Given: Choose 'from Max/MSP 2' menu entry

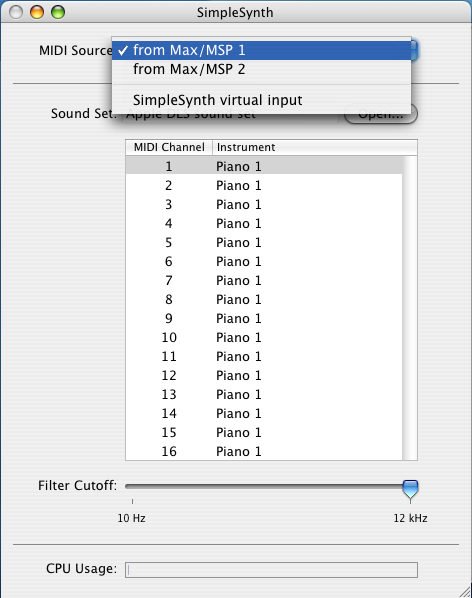Looking at the screenshot, I should pyautogui.click(x=262, y=69).
